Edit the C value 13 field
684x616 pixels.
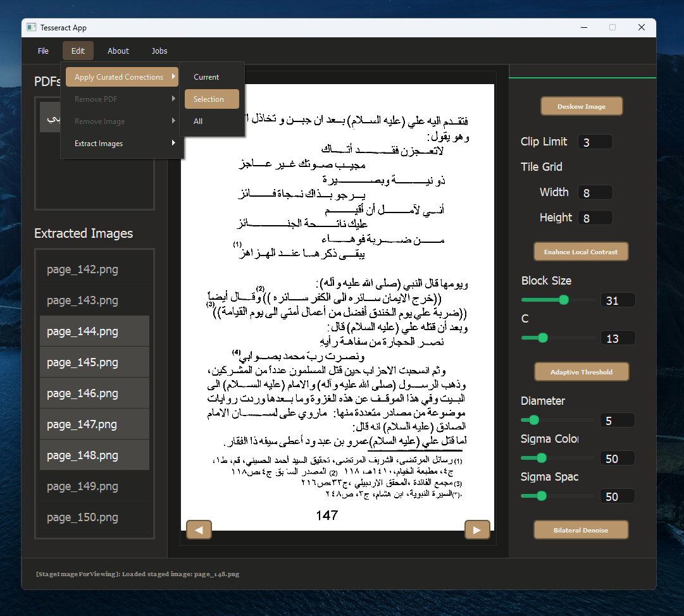[618, 338]
